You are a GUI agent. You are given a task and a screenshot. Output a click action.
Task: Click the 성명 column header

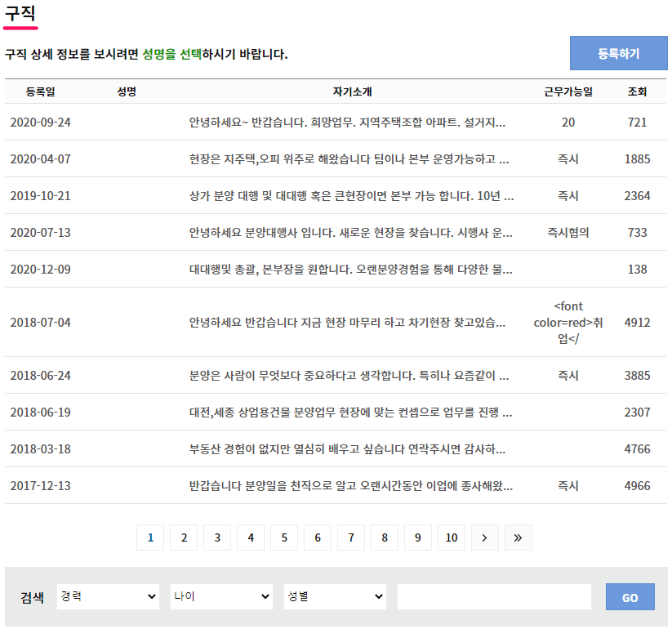coord(127,91)
